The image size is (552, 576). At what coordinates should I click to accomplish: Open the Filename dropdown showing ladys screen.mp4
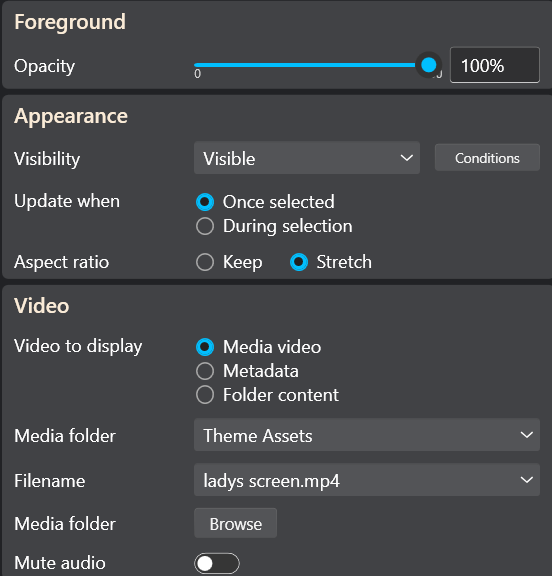(367, 480)
